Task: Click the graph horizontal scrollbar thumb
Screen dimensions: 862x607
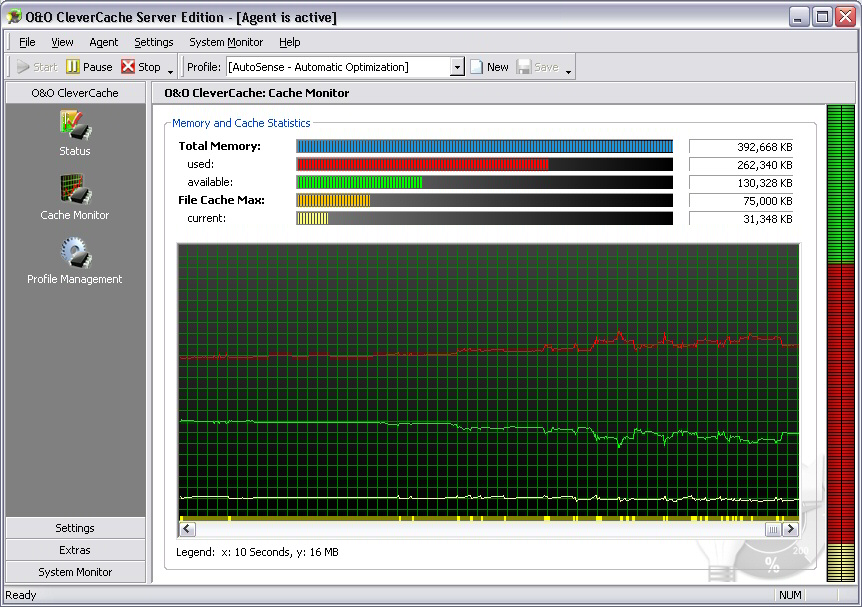Action: pos(773,529)
